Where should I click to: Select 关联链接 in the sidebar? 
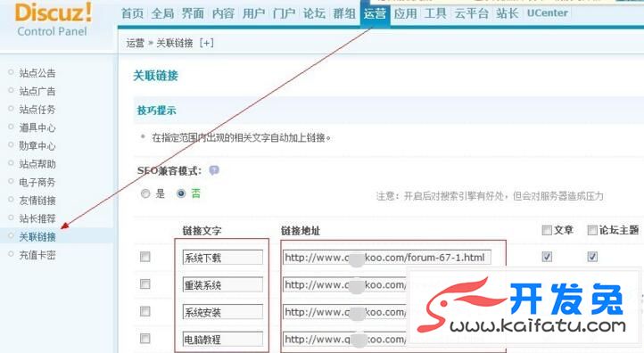(x=37, y=237)
